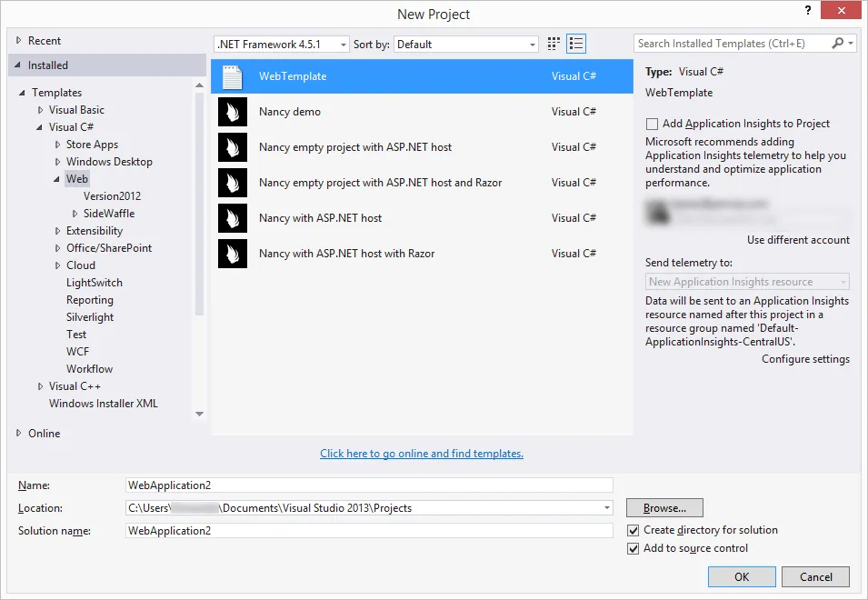Screen dimensions: 868x600
Task: Switch to small icons view
Action: 554,44
